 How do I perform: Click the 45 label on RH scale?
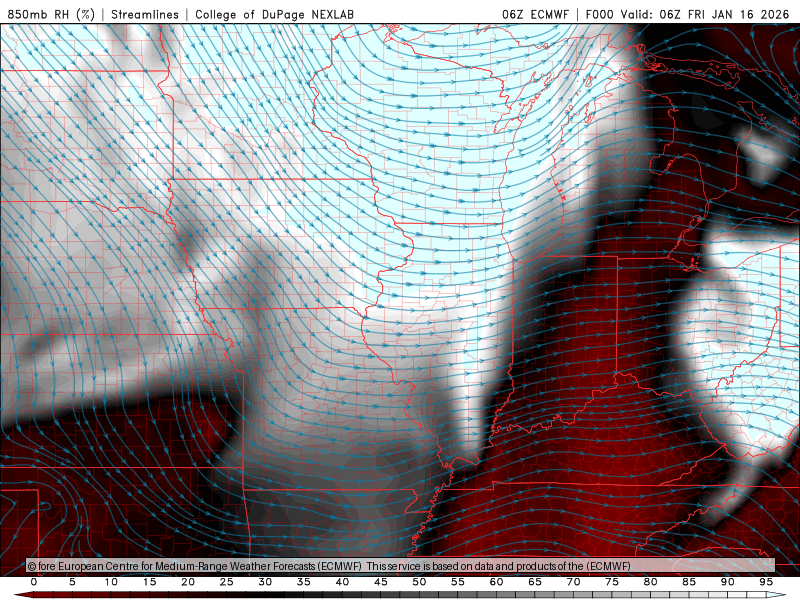[x=381, y=582]
